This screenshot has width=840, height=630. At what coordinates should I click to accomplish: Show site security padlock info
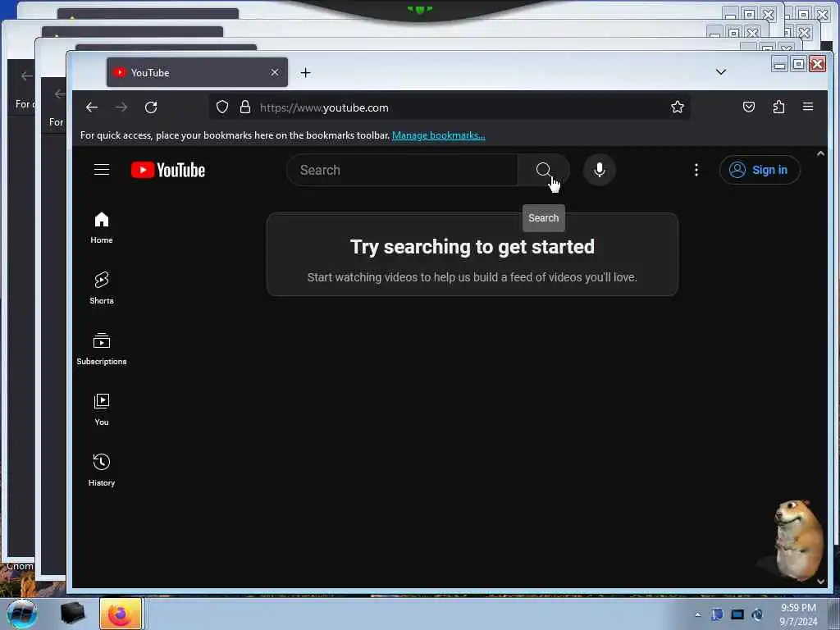[244, 107]
